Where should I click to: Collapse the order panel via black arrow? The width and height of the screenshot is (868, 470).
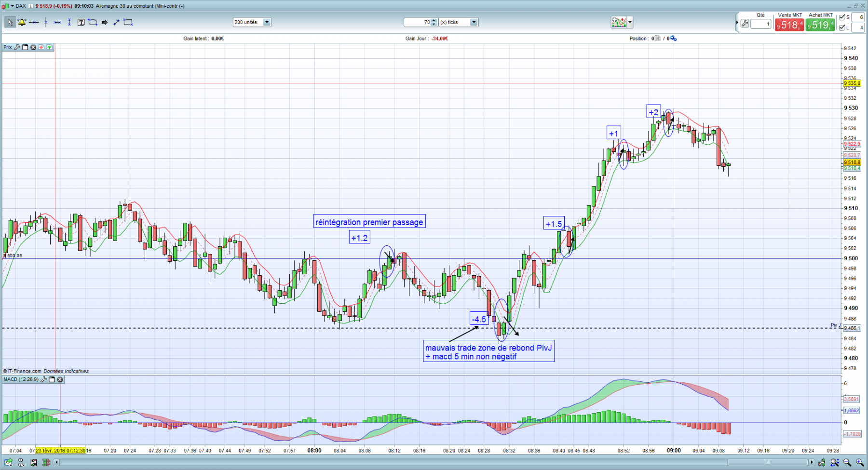[737, 23]
